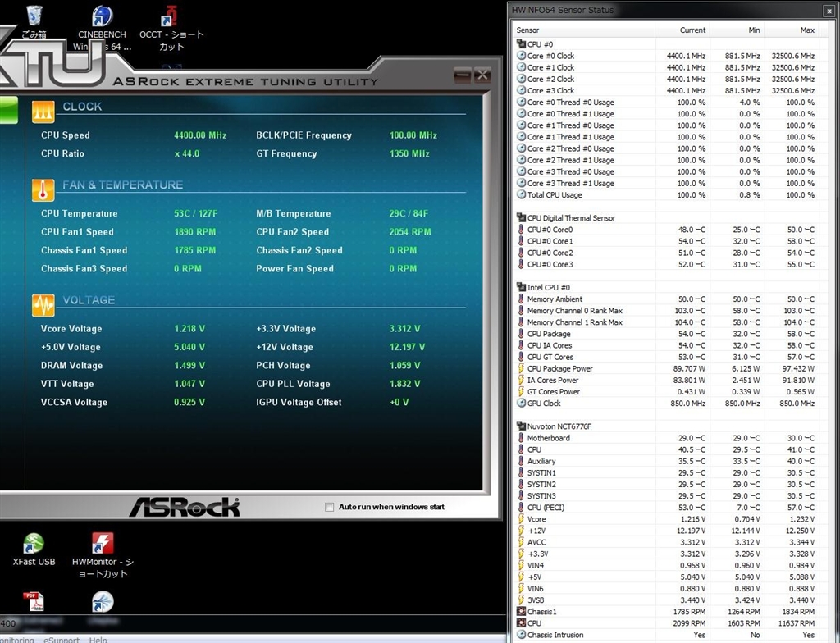Click the CPU Temperature value 53C / 127F

coord(195,213)
